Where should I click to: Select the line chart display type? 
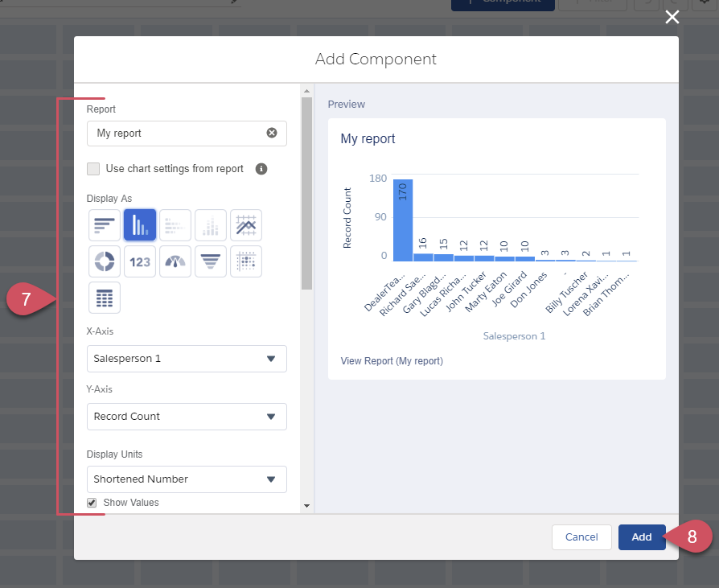tap(246, 225)
